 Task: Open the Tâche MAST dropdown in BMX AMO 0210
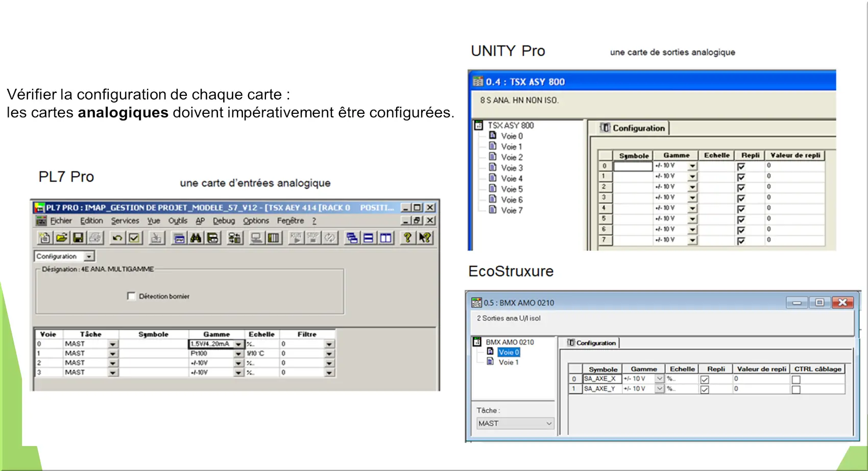coord(515,423)
